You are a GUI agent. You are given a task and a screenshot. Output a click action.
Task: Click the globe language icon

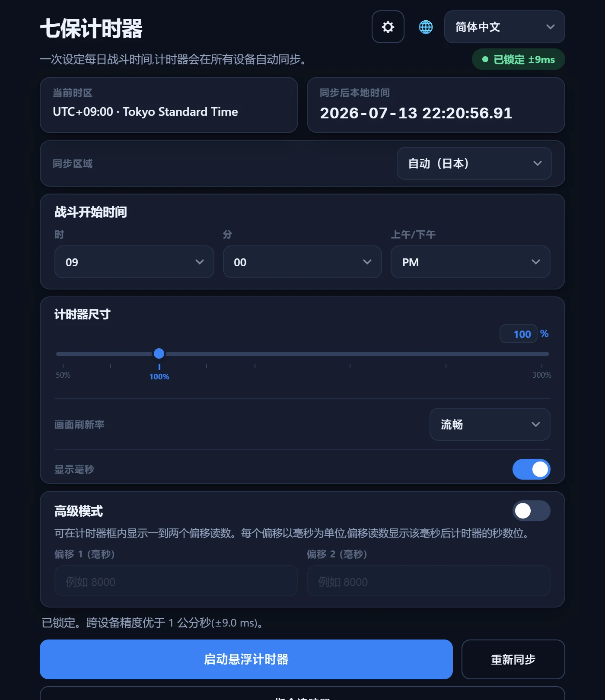(x=426, y=27)
